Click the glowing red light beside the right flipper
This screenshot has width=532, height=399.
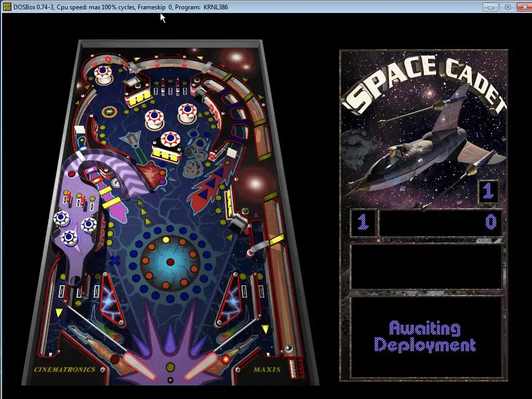pyautogui.click(x=225, y=358)
